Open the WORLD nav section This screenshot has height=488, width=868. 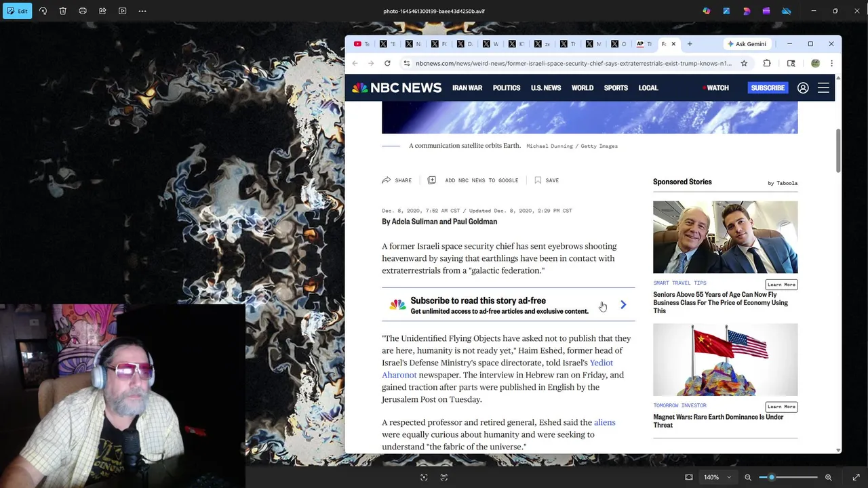point(583,88)
